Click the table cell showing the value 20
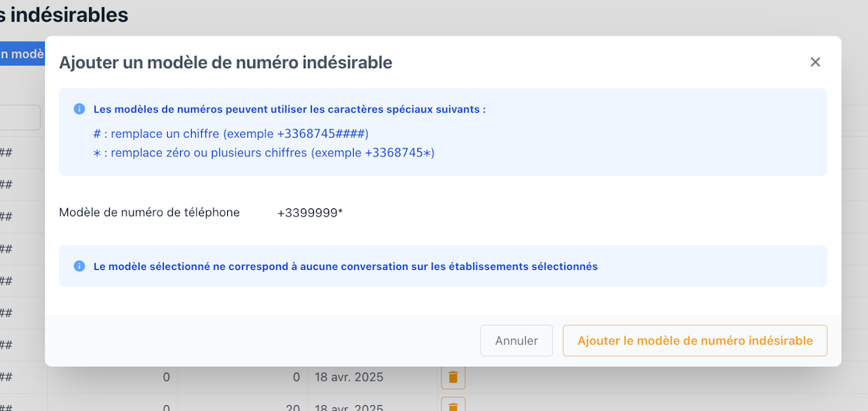868x411 pixels. coord(292,407)
